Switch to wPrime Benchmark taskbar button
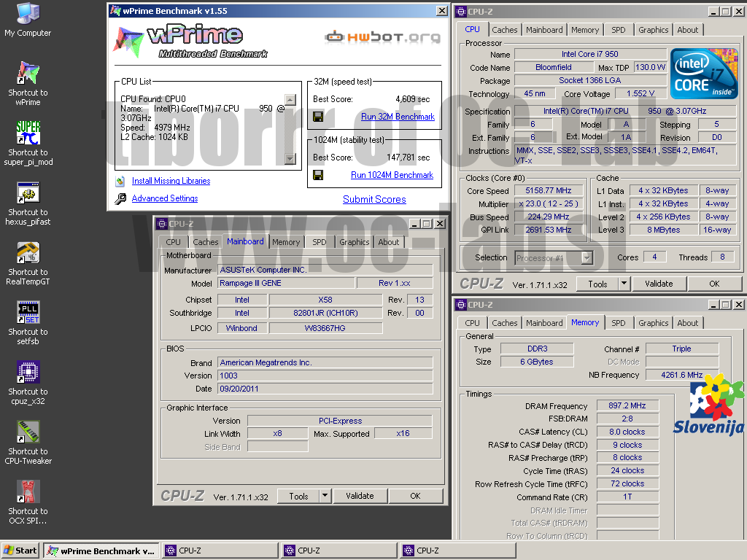 tap(101, 551)
